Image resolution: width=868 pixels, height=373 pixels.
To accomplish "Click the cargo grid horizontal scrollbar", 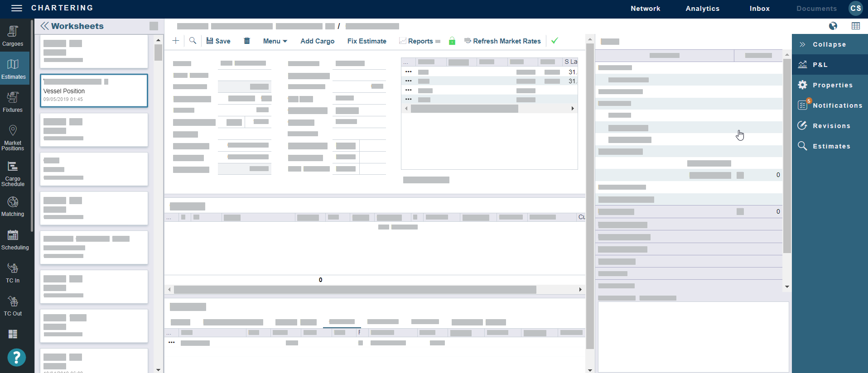I will (x=355, y=289).
